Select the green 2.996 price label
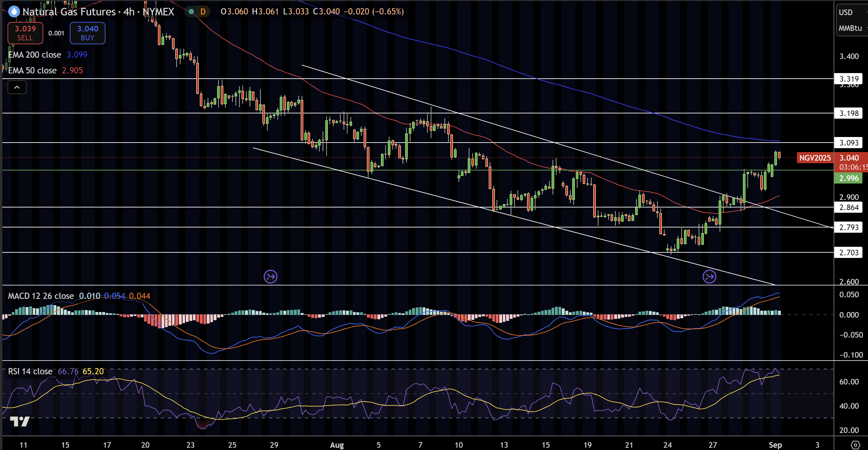 pos(848,178)
